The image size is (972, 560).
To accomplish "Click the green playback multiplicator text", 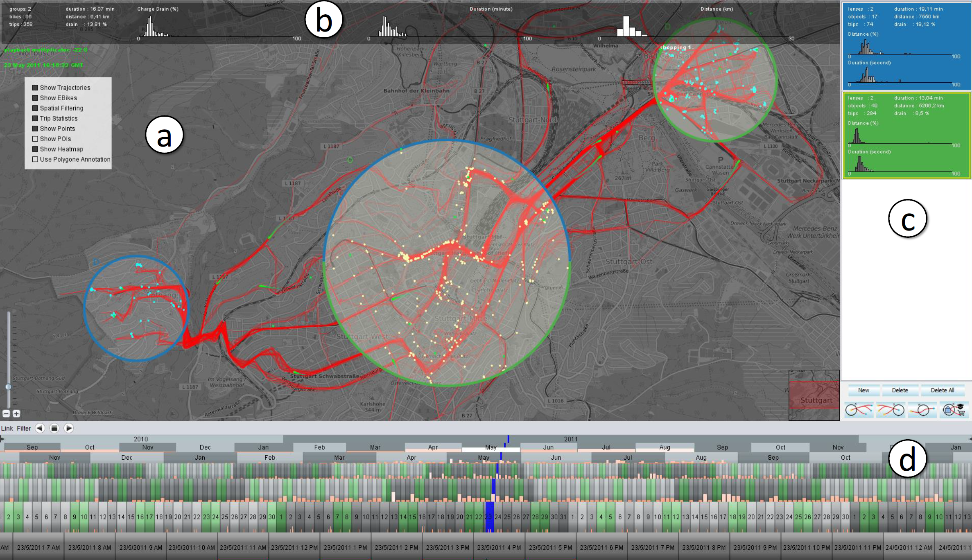I will (46, 50).
